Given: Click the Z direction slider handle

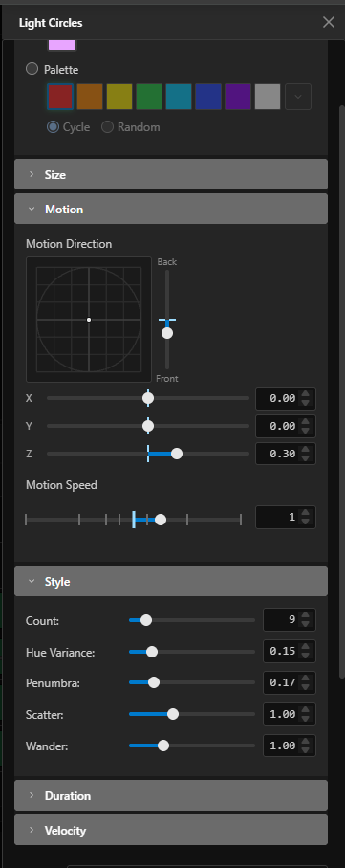Looking at the screenshot, I should point(177,454).
